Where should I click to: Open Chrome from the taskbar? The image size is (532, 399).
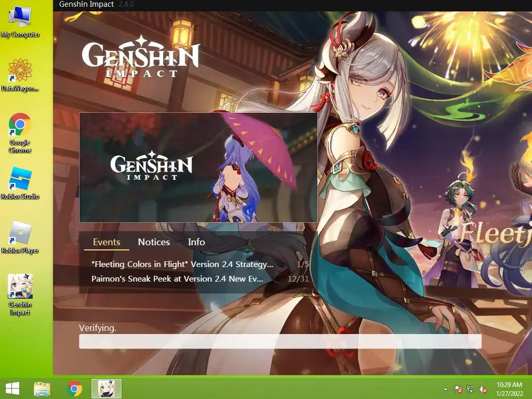(74, 389)
